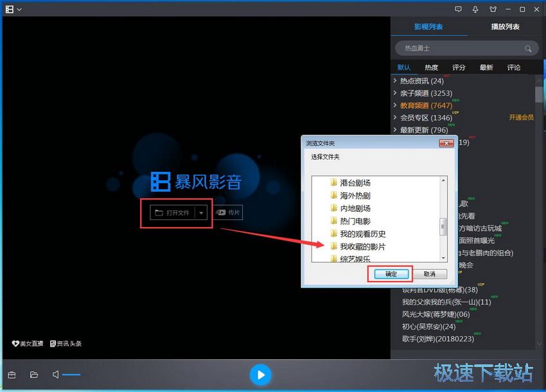546x392 pixels.
Task: Open 会员专区 (1346) list entry
Action: [x=427, y=117]
